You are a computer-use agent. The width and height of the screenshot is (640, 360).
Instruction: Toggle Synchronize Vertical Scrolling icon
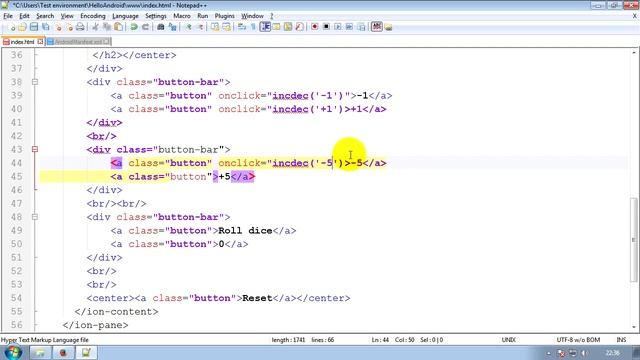point(215,27)
